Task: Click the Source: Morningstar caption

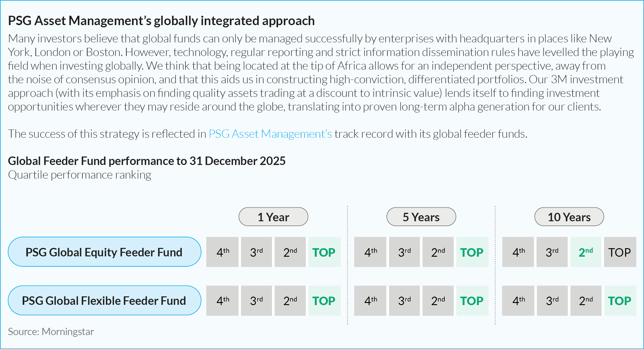Action: point(51,332)
